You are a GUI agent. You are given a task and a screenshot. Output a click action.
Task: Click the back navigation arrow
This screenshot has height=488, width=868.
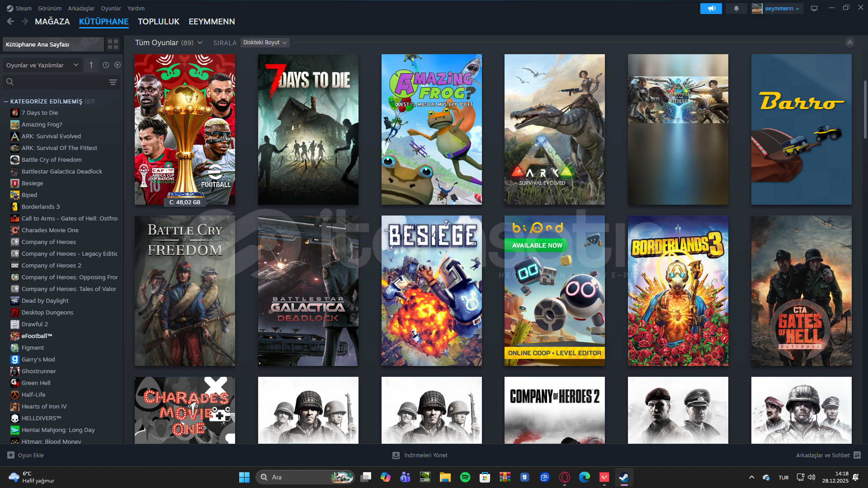(10, 21)
